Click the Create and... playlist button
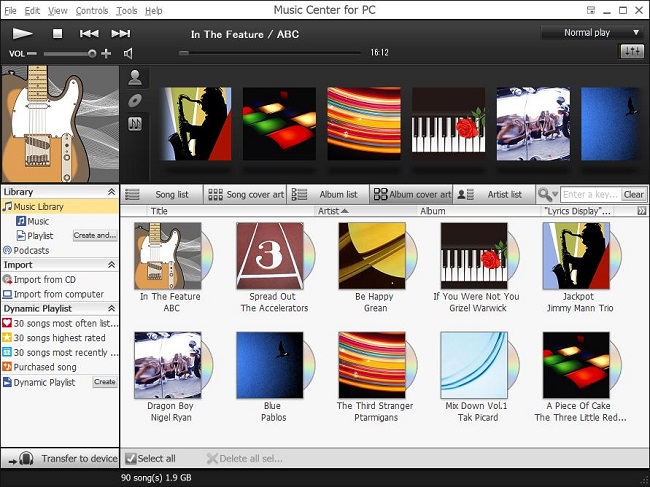Image resolution: width=650 pixels, height=487 pixels. coord(95,235)
